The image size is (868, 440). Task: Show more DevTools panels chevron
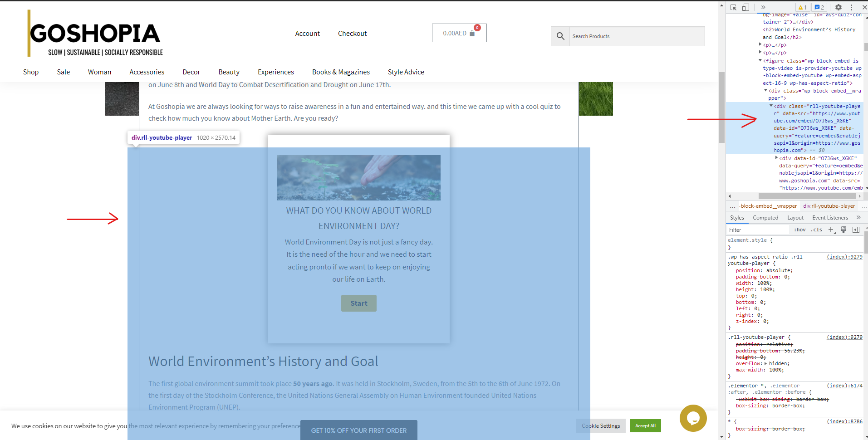(763, 7)
